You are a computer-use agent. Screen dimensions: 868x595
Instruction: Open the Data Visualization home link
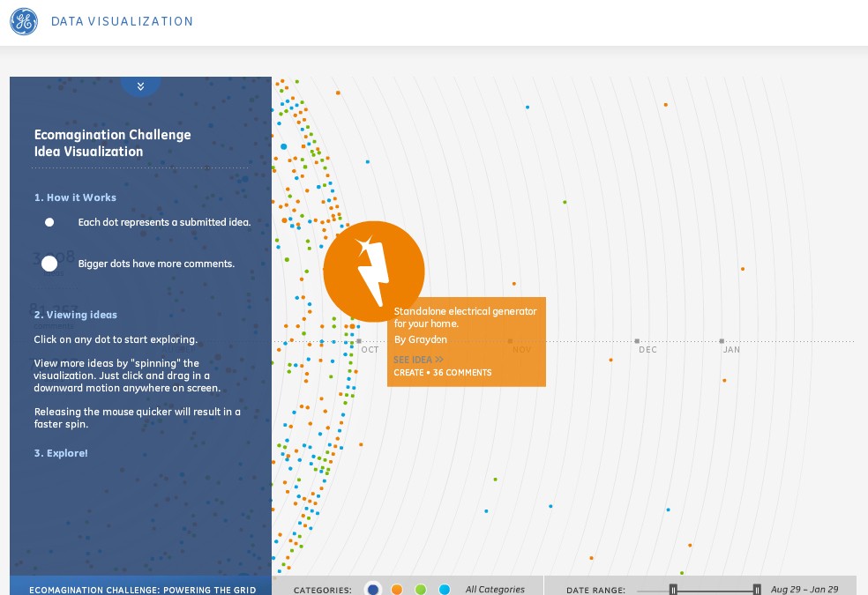click(x=122, y=21)
